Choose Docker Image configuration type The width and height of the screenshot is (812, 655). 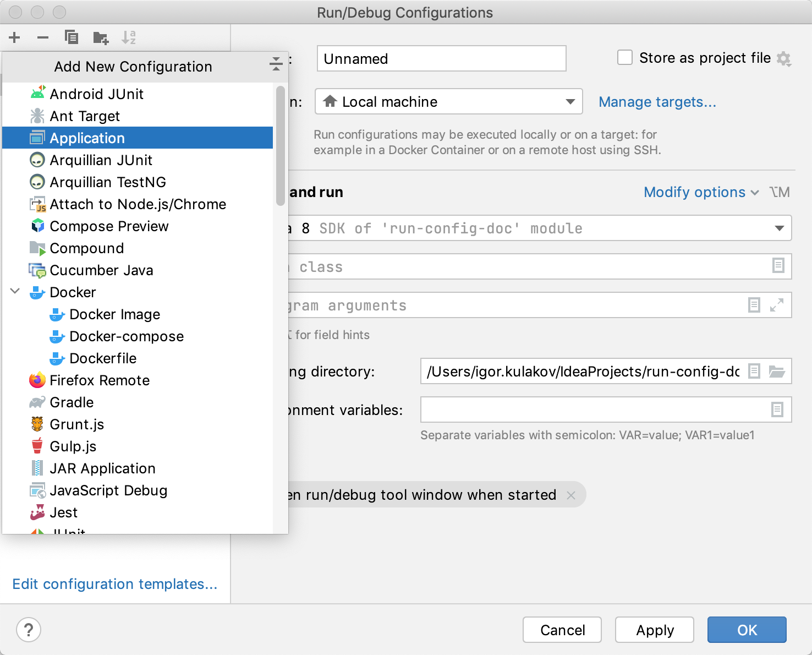click(x=114, y=314)
